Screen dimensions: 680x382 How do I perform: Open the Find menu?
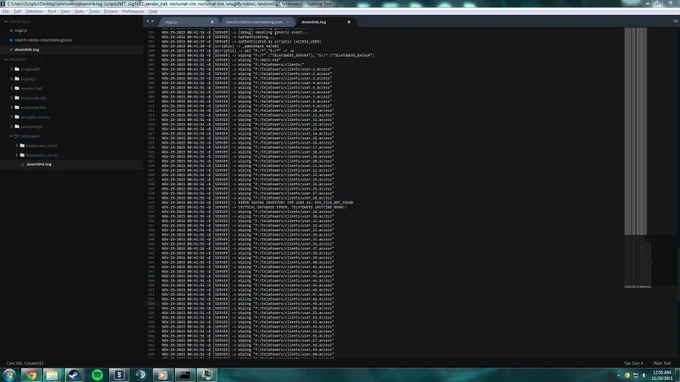[x=52, y=12]
